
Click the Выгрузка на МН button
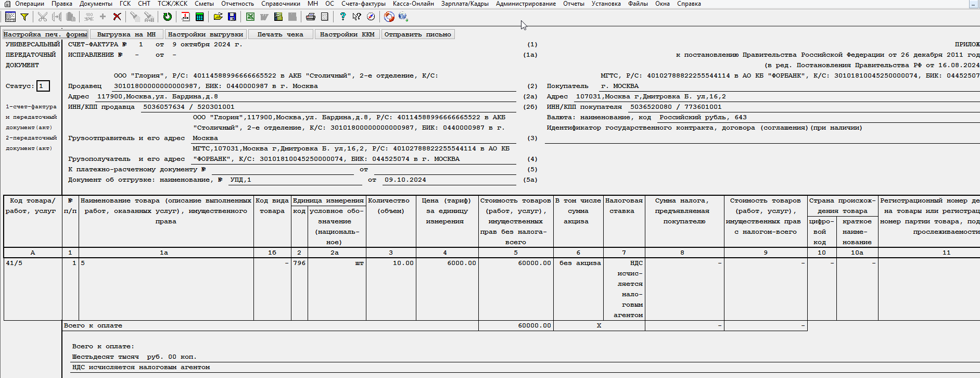click(126, 34)
